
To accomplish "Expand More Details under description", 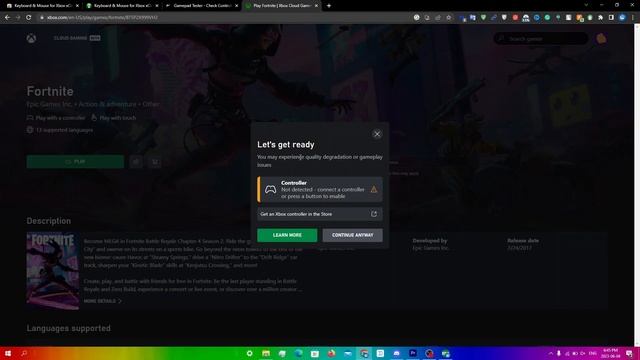I will (102, 301).
